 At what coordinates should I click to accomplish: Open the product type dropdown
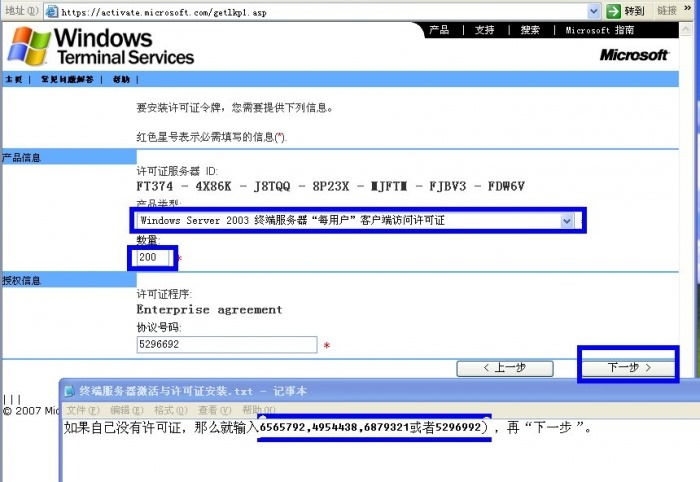pyautogui.click(x=355, y=220)
